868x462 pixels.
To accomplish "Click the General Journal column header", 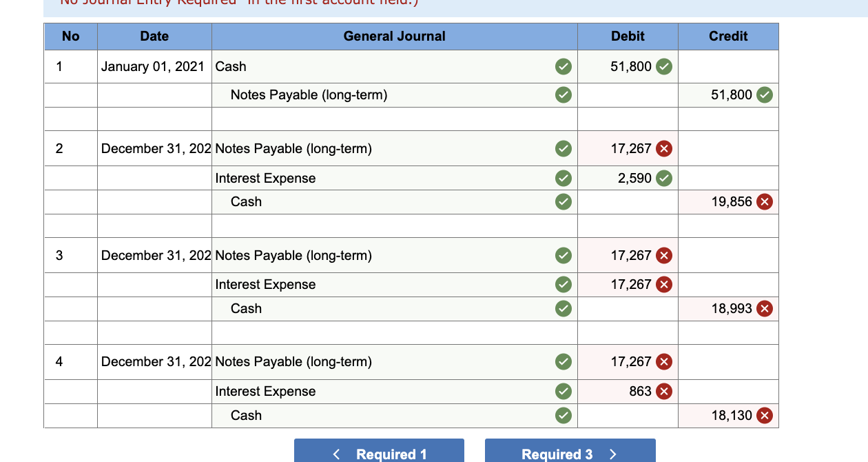I will point(395,37).
